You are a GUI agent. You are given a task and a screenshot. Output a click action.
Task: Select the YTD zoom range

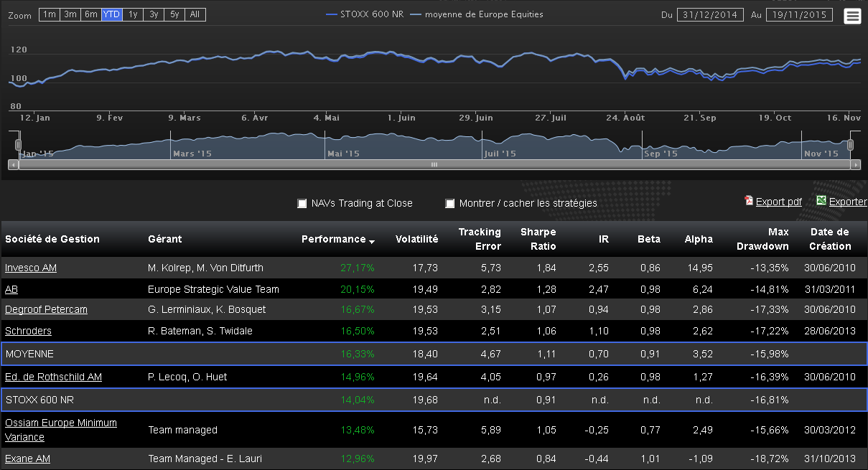pyautogui.click(x=111, y=14)
